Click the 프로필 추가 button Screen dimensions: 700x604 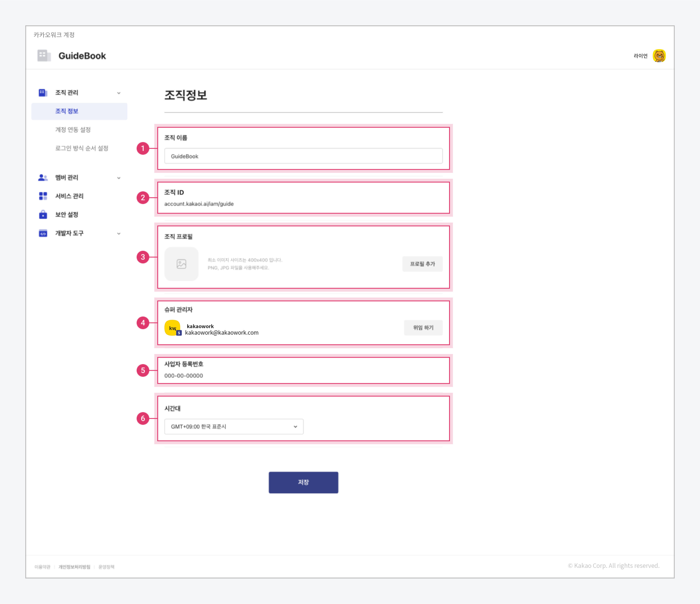(x=422, y=264)
